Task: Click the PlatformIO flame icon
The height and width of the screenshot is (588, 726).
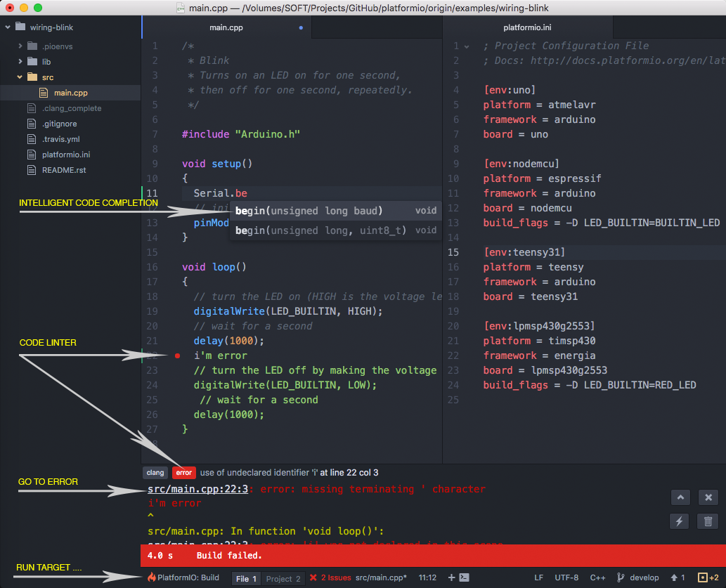Action: (151, 577)
